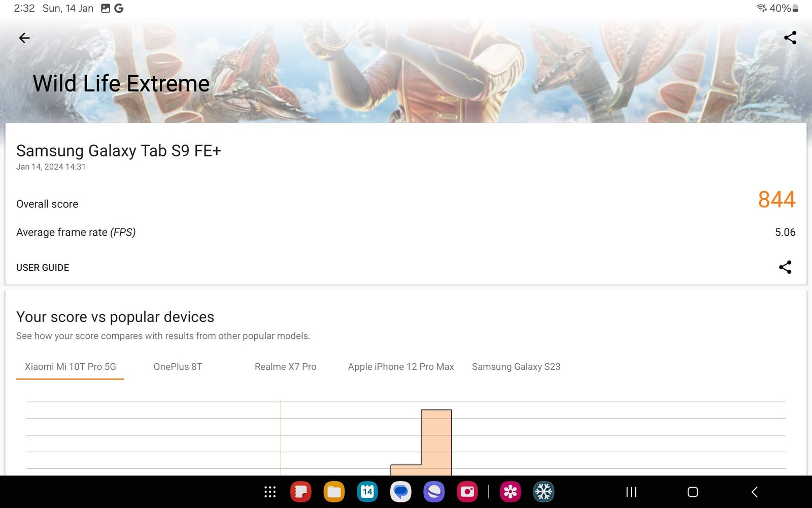This screenshot has width=812, height=508.
Task: Compare with the Apple iPhone 12 Pro Max tab
Action: tap(400, 367)
